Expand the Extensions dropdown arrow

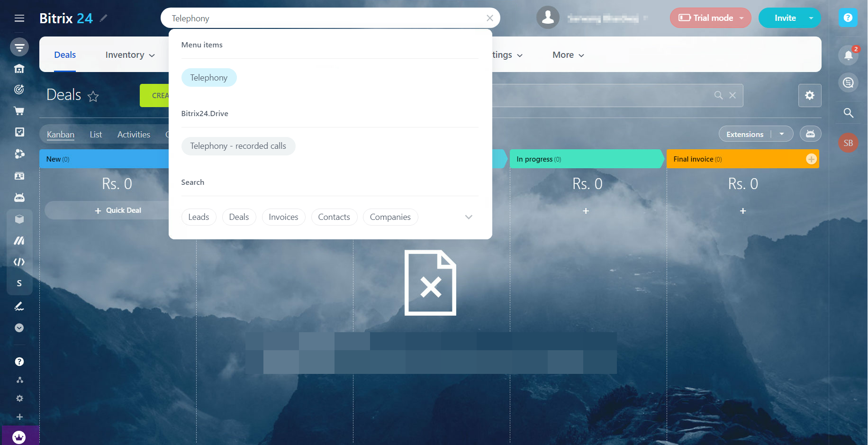782,134
